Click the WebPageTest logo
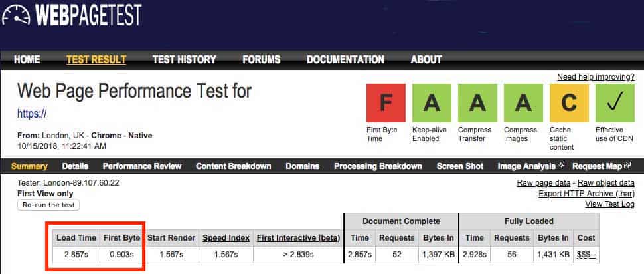This screenshot has width=644, height=274. coord(72,16)
